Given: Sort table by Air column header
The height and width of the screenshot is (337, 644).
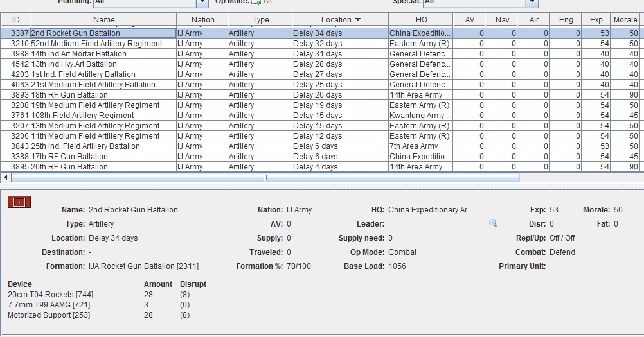Looking at the screenshot, I should (534, 20).
